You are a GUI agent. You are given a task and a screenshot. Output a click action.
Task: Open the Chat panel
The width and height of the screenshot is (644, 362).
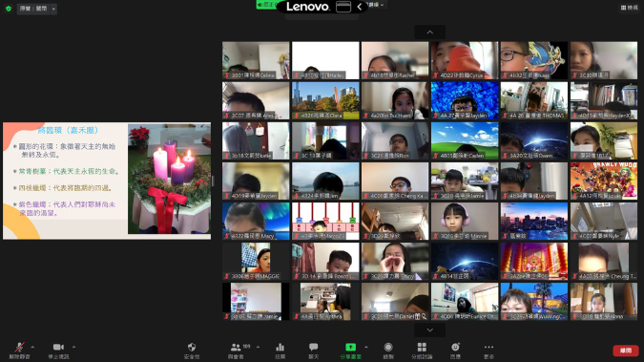pyautogui.click(x=313, y=351)
